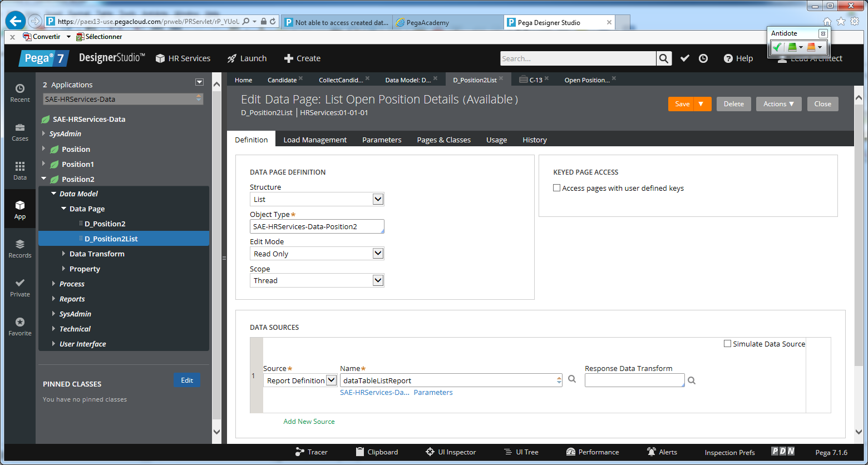Open Parameters link under report name
Screen dimensions: 868x465
click(x=433, y=392)
